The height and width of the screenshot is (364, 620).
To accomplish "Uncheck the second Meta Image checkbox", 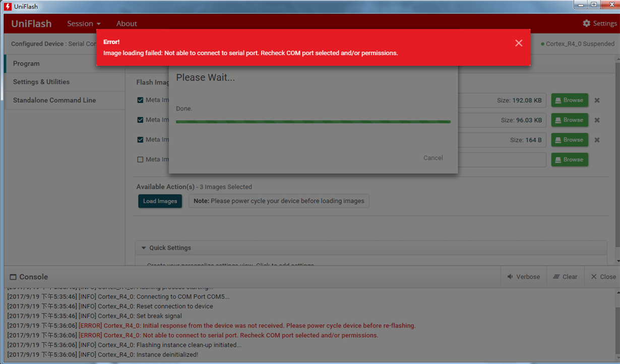I will 140,120.
